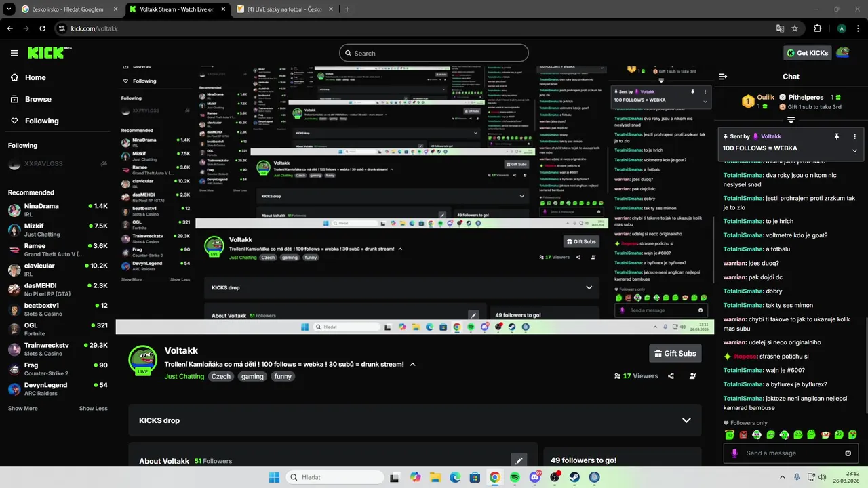The width and height of the screenshot is (868, 488).
Task: Expand the pinned 100 FOLLOWS message
Action: click(x=854, y=150)
